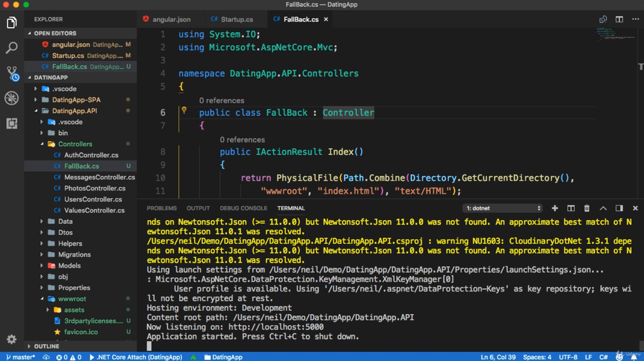Open MessagesController.cs in the file tree
The width and height of the screenshot is (644, 361).
pos(99,177)
